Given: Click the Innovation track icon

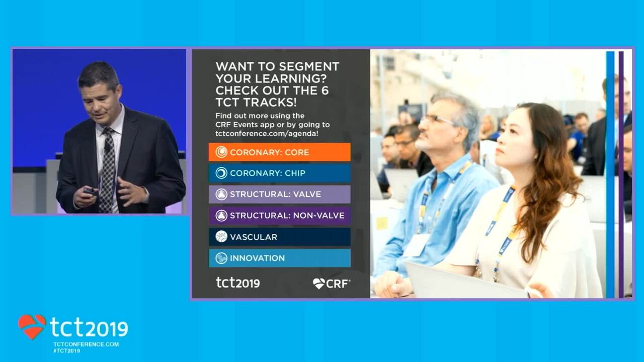Looking at the screenshot, I should (221, 258).
